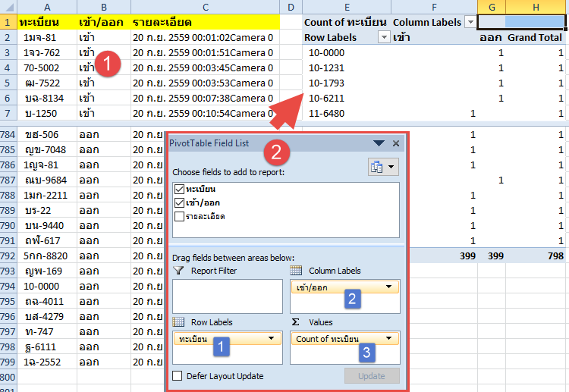This screenshot has height=392, width=569.
Task: Click the Column Labels area icon
Action: (x=296, y=271)
